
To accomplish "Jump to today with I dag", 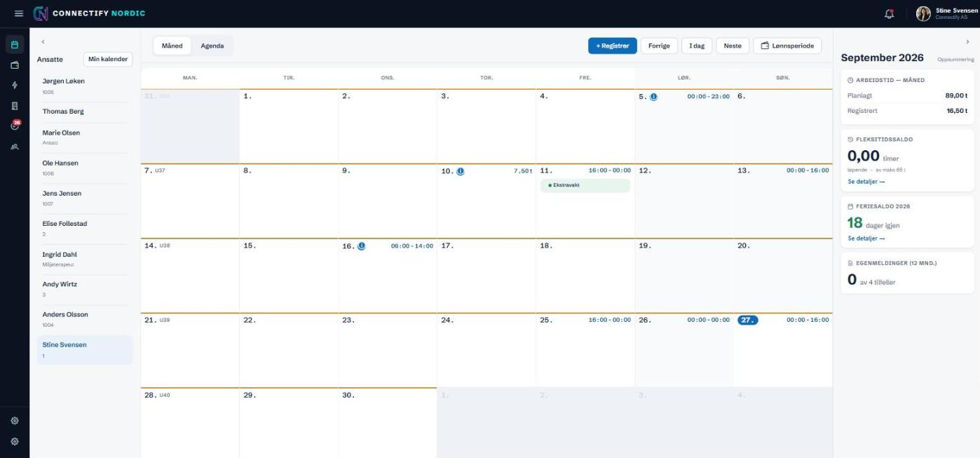I will (x=697, y=46).
